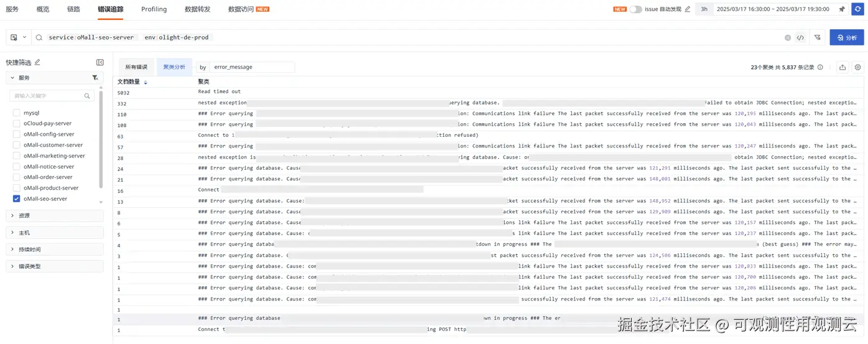Show info about 23 clusters total records

[820, 67]
